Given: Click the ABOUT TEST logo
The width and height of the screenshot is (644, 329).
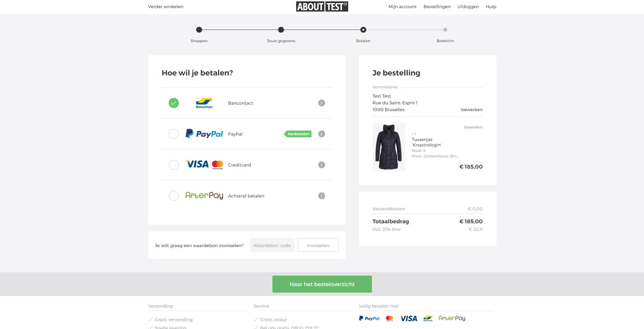Looking at the screenshot, I should (x=322, y=6).
